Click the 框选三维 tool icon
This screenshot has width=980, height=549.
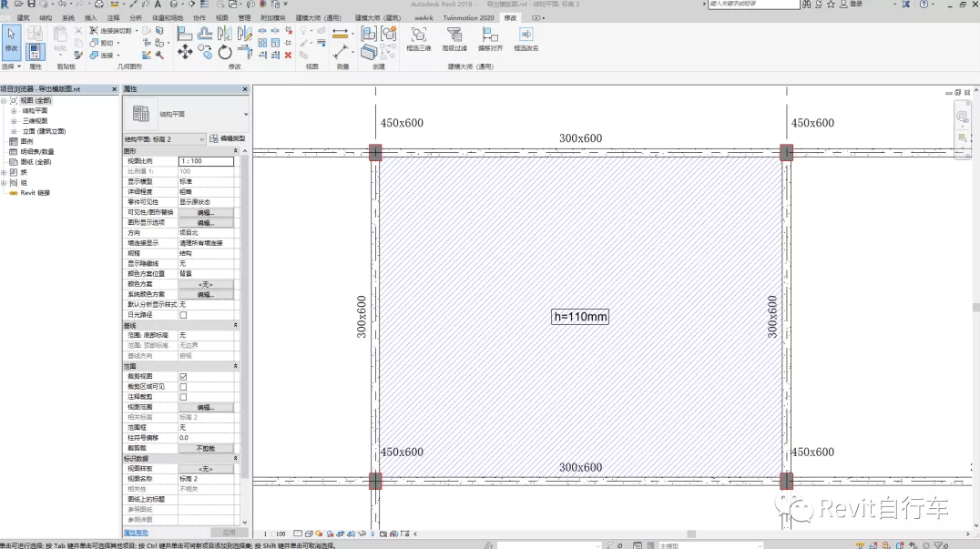418,37
